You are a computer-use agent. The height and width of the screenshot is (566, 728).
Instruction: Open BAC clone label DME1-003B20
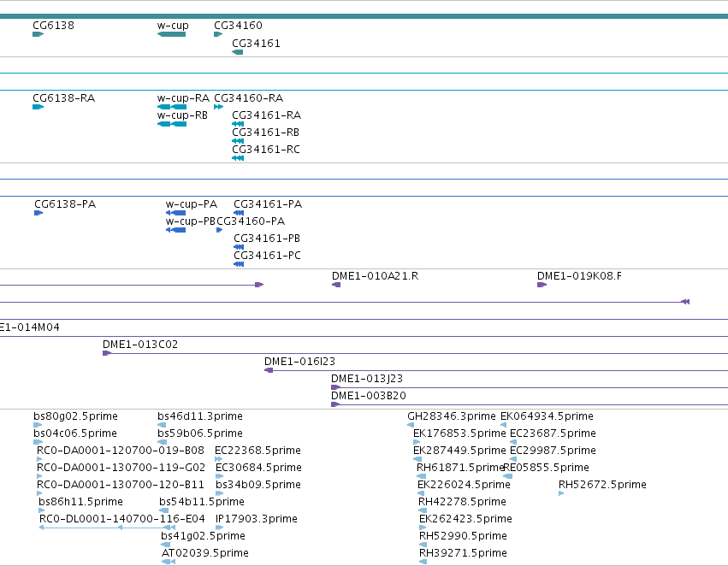[x=369, y=396]
